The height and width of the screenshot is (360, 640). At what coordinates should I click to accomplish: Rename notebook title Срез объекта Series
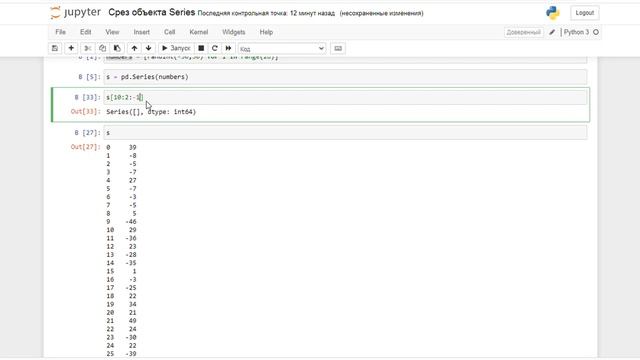(151, 13)
